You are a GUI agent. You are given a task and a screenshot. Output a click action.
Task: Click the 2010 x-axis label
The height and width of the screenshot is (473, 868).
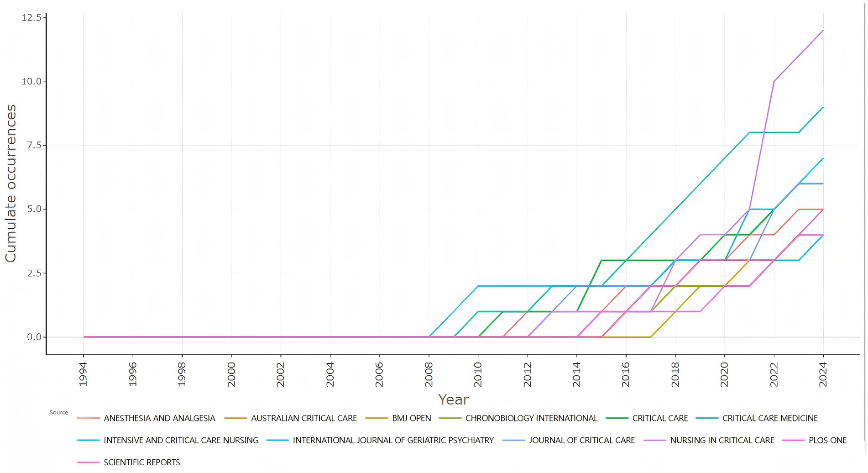pyautogui.click(x=478, y=374)
